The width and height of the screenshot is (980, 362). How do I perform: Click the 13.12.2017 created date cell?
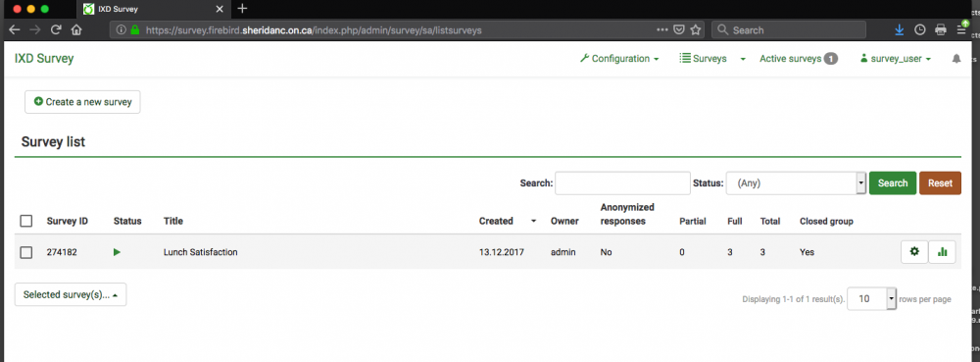click(x=501, y=252)
